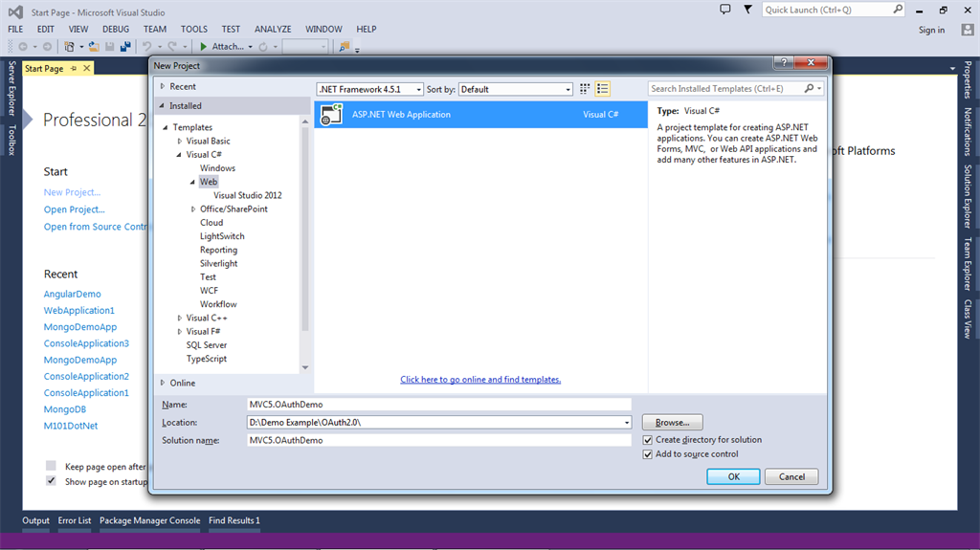Click the Open File folder icon
The height and width of the screenshot is (550, 980).
(x=94, y=46)
